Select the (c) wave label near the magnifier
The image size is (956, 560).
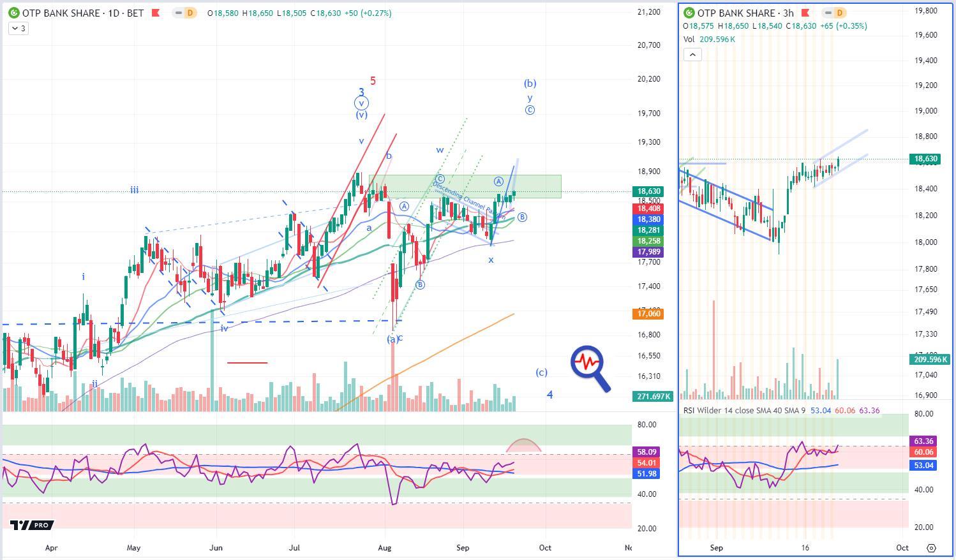coord(541,372)
